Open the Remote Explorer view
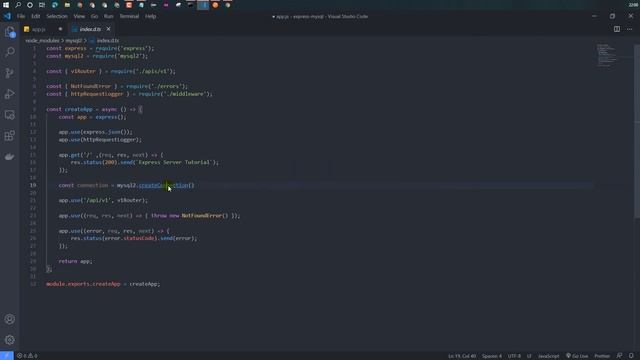Image resolution: width=640 pixels, height=360 pixels. tap(10, 115)
